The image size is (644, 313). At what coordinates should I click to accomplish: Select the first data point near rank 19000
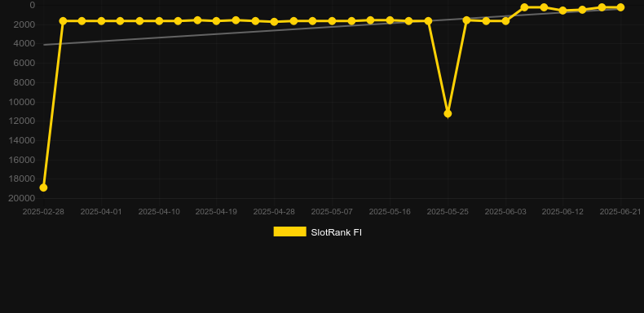(43, 187)
